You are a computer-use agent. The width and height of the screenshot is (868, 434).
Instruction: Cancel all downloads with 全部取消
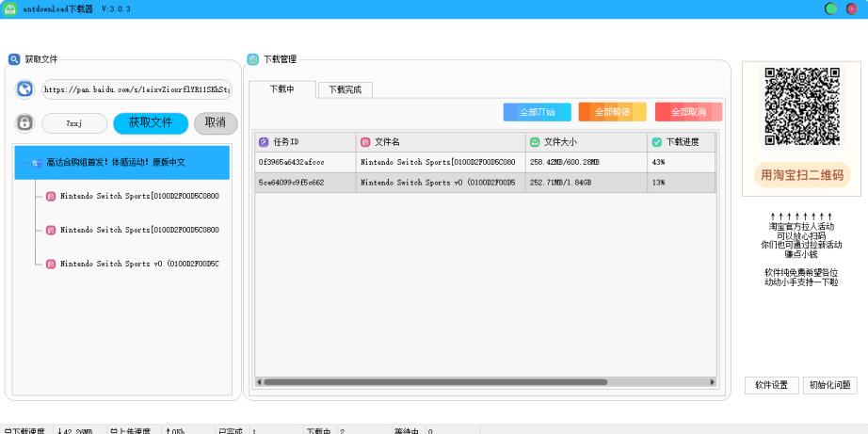click(x=688, y=112)
